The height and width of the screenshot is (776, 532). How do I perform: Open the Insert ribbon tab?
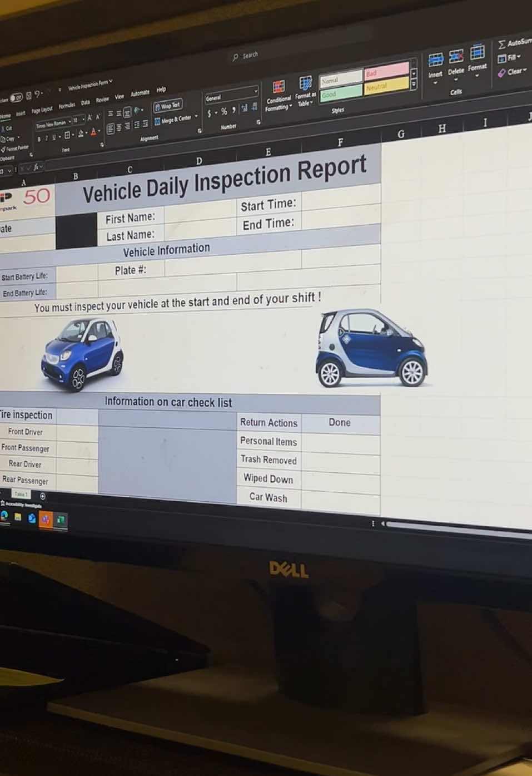tap(21, 113)
